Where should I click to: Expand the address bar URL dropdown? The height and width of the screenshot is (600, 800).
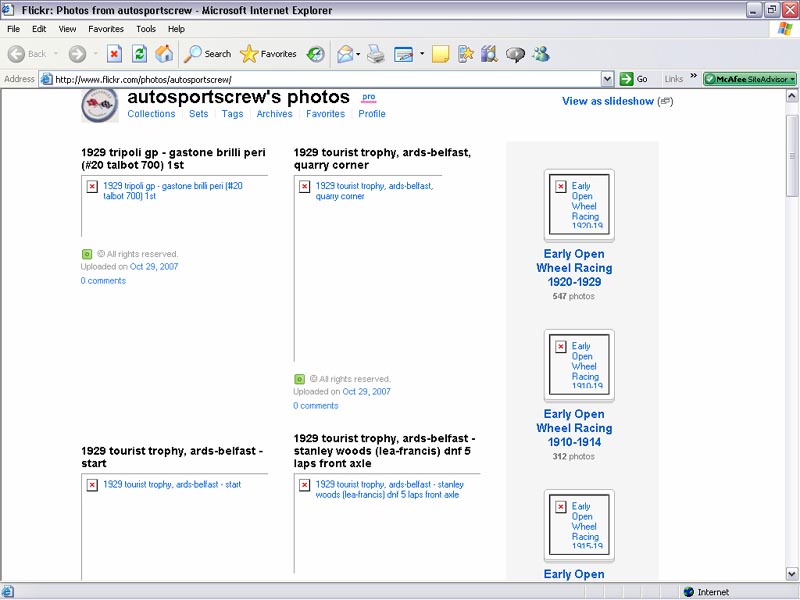click(x=607, y=79)
